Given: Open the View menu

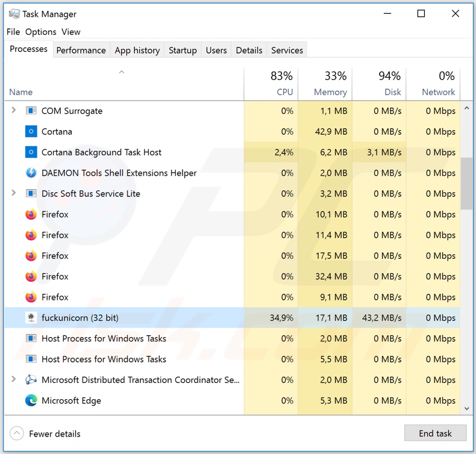Looking at the screenshot, I should pos(70,32).
